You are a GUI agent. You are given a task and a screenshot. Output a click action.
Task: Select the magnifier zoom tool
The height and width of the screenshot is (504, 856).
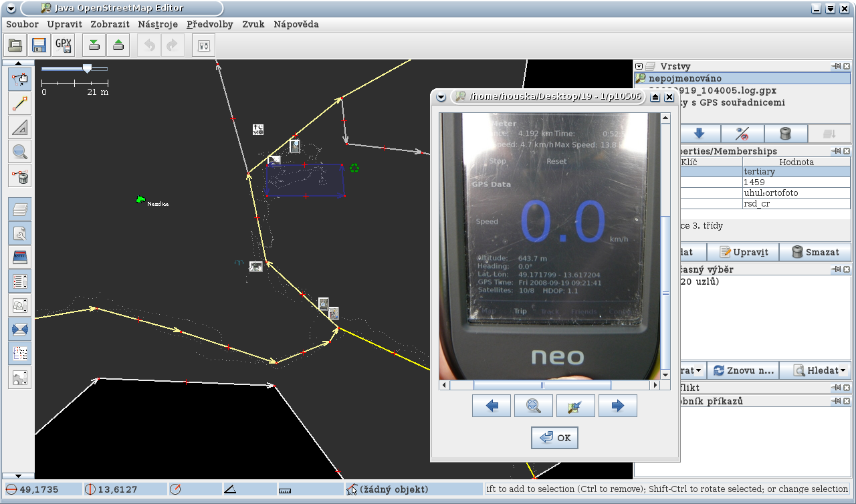click(20, 152)
